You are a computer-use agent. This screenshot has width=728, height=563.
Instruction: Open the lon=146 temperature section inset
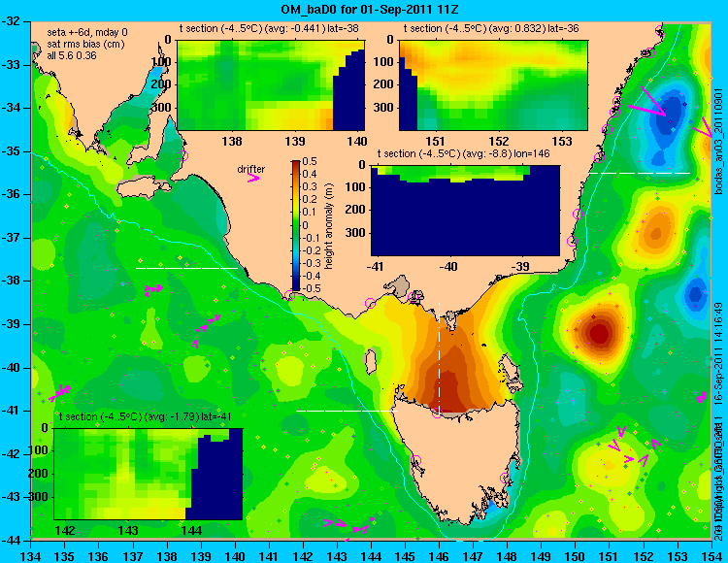pos(465,211)
